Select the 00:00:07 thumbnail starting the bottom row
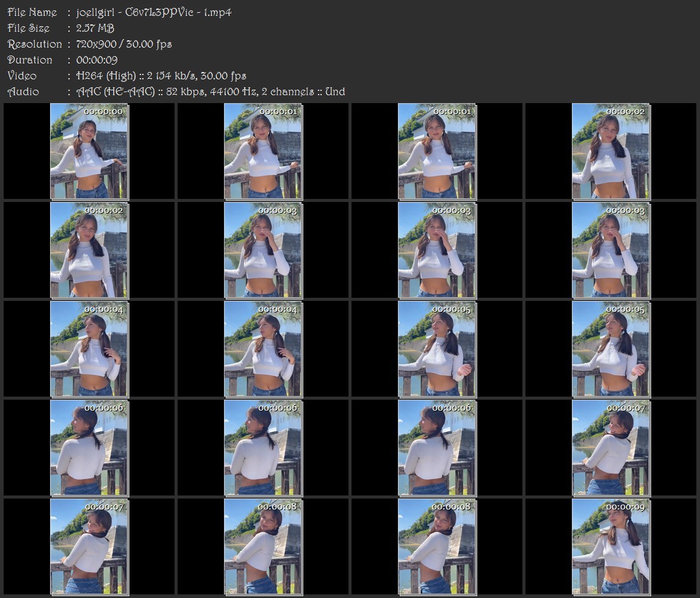700x598 pixels. tap(89, 547)
